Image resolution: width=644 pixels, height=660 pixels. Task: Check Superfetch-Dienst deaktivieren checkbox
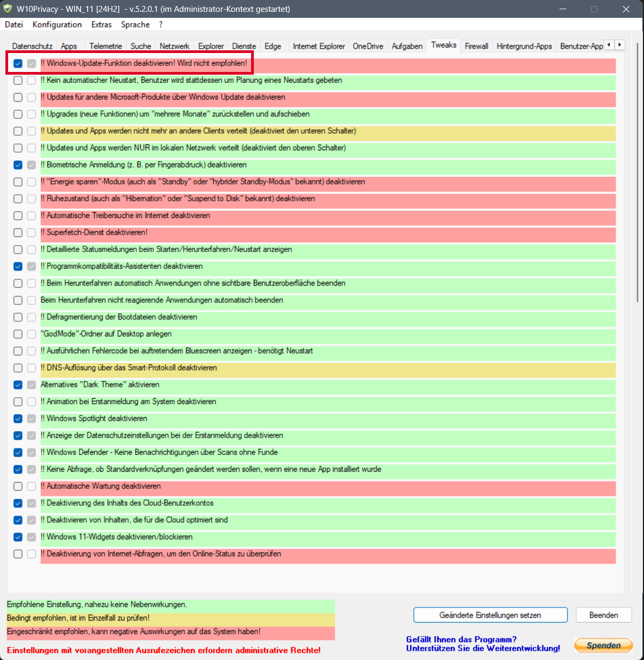18,233
